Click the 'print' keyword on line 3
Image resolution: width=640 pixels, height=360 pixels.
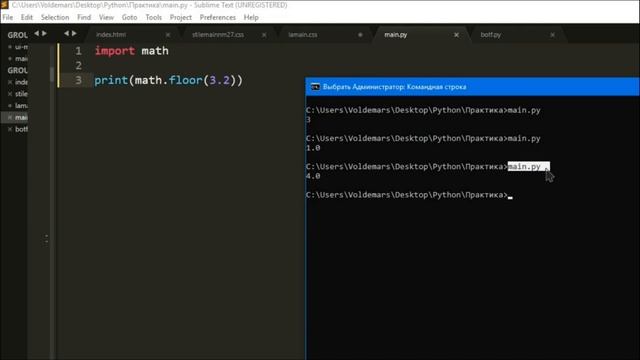tap(111, 80)
